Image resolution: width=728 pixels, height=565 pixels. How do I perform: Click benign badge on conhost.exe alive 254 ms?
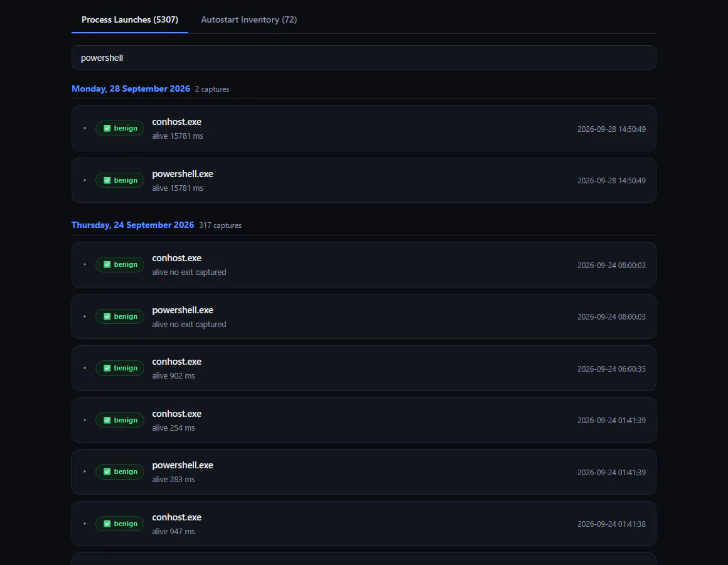tap(120, 420)
